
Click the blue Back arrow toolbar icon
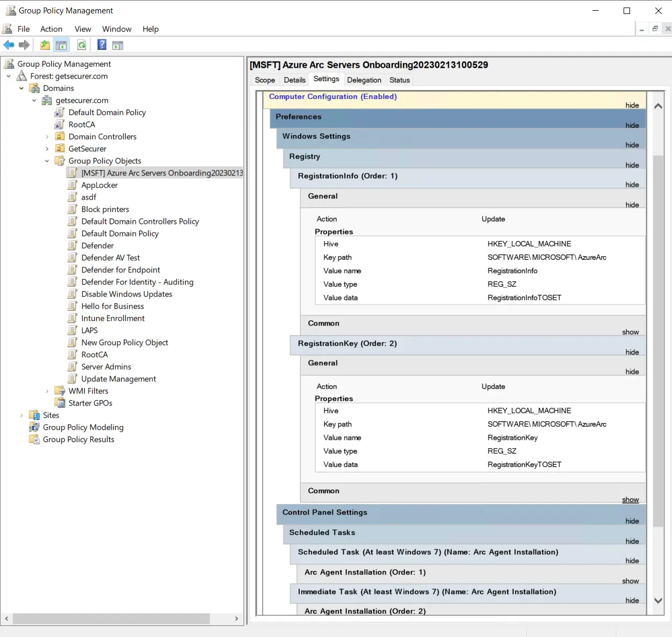[9, 45]
